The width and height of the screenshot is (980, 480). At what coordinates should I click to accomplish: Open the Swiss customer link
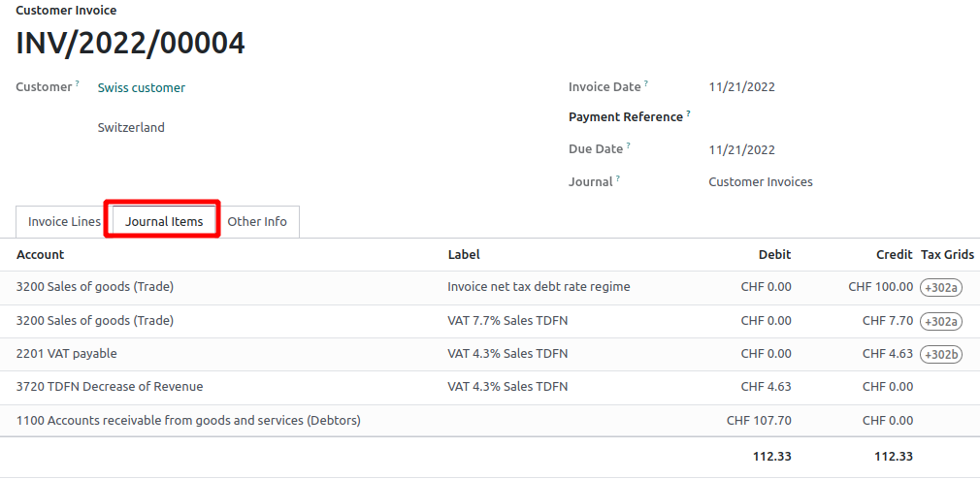point(142,88)
